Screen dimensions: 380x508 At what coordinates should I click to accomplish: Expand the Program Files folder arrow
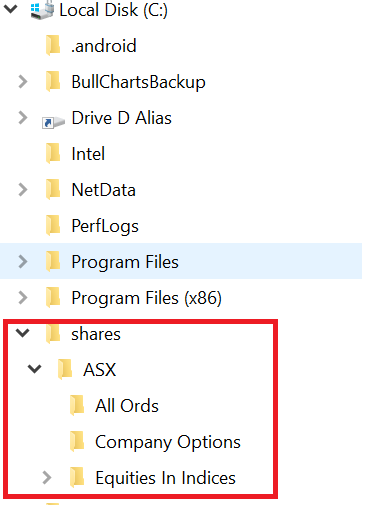pos(23,261)
